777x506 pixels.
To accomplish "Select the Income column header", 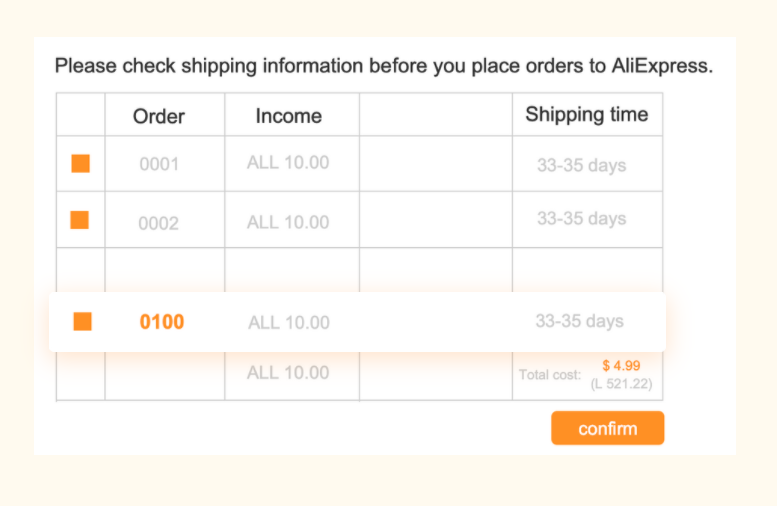I will (x=288, y=116).
